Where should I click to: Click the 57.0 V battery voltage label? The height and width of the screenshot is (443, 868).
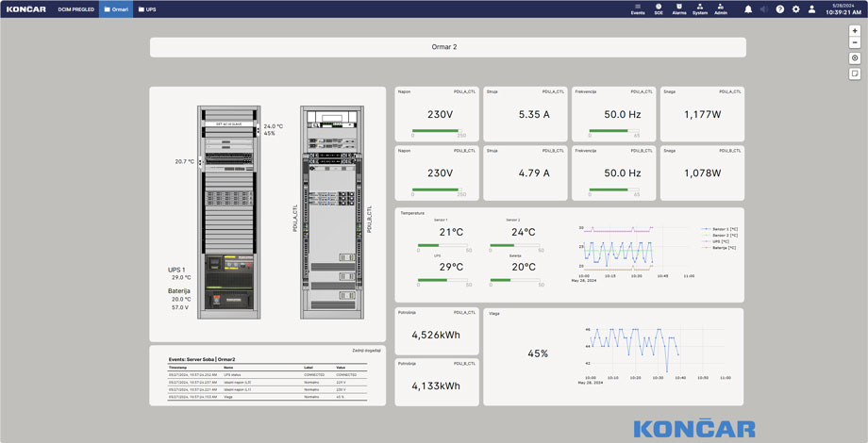[x=180, y=307]
